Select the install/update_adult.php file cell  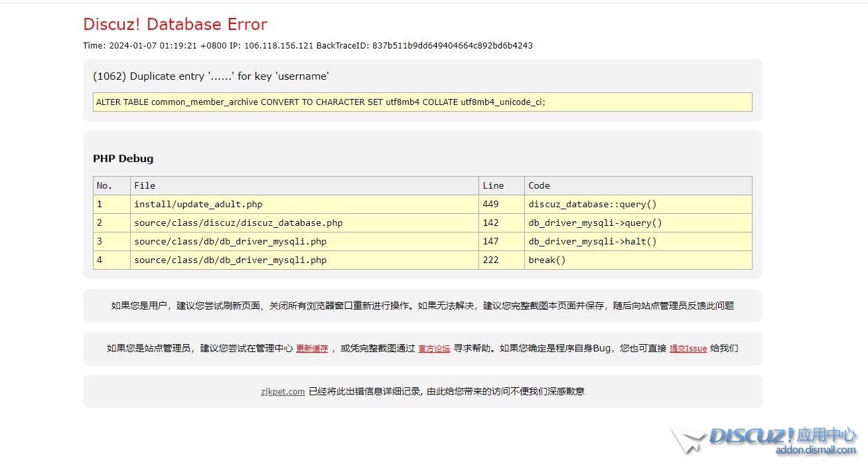[x=198, y=205]
